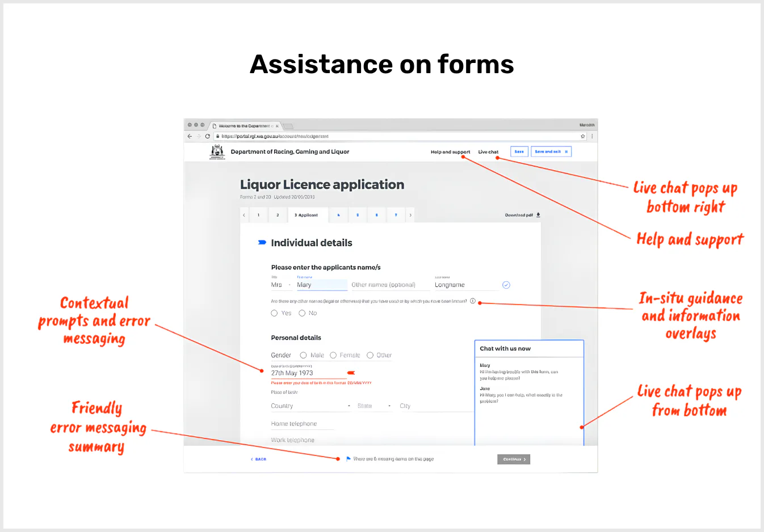Go to form step 2 tab

[x=278, y=215]
